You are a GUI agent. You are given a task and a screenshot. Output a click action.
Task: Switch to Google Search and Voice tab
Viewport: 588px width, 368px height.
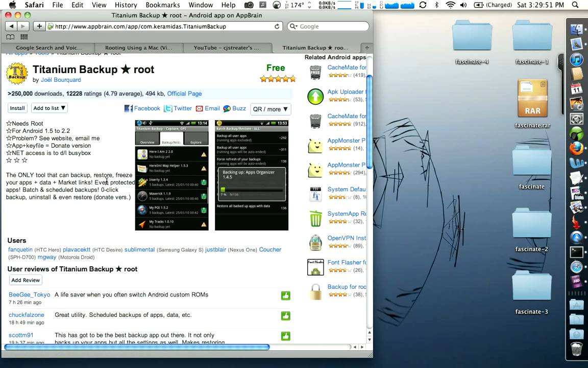[x=48, y=48]
